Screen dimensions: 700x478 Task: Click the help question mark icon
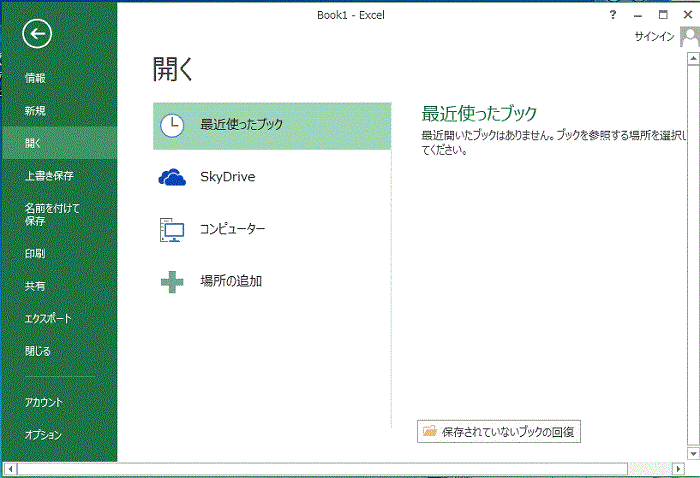pos(613,15)
